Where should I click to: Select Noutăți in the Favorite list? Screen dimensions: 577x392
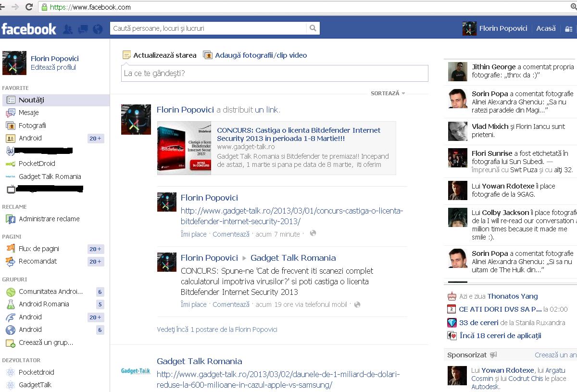pos(56,100)
